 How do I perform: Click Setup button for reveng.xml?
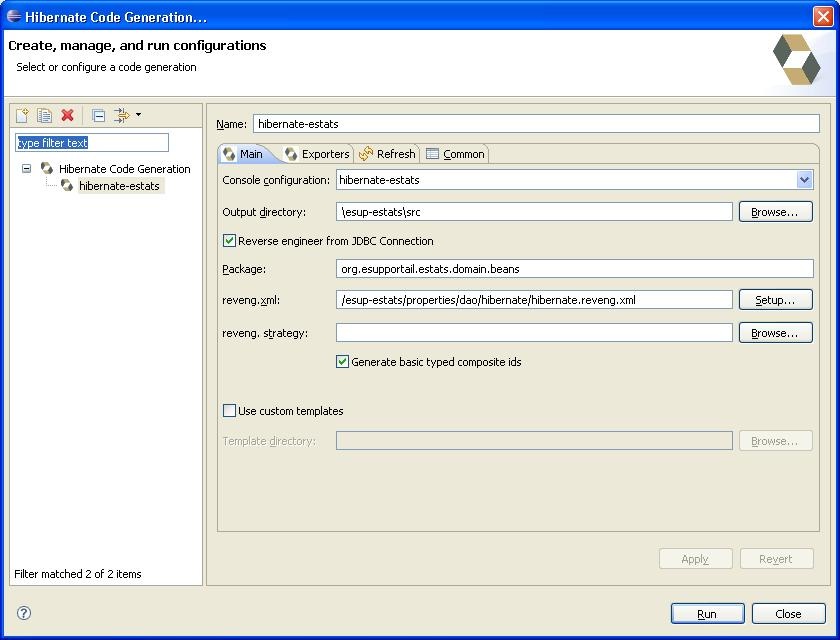tap(775, 300)
